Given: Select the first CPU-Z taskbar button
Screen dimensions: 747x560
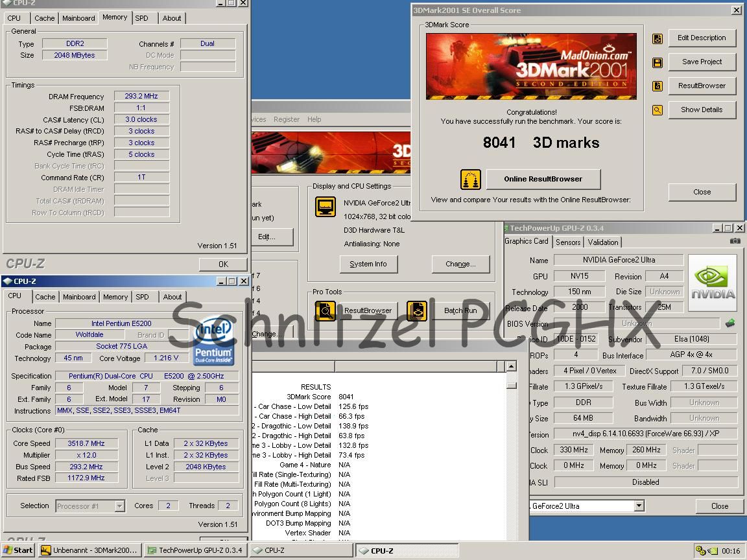Looking at the screenshot, I should tap(301, 550).
